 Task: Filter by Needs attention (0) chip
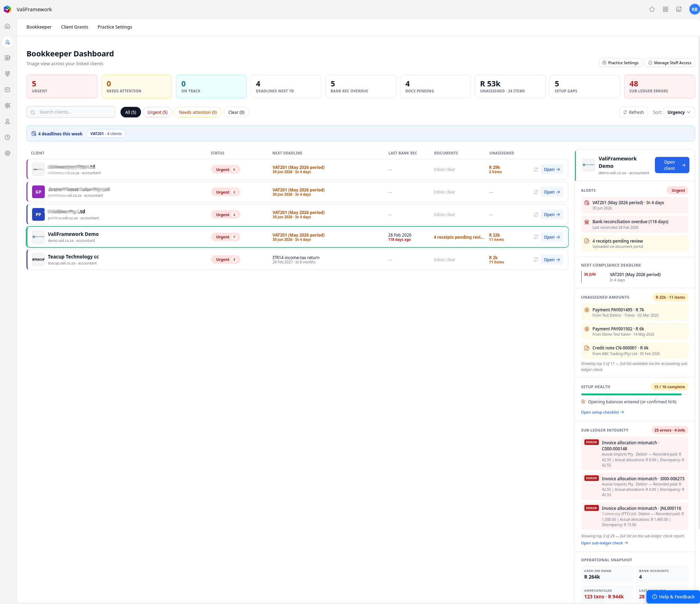pyautogui.click(x=198, y=112)
